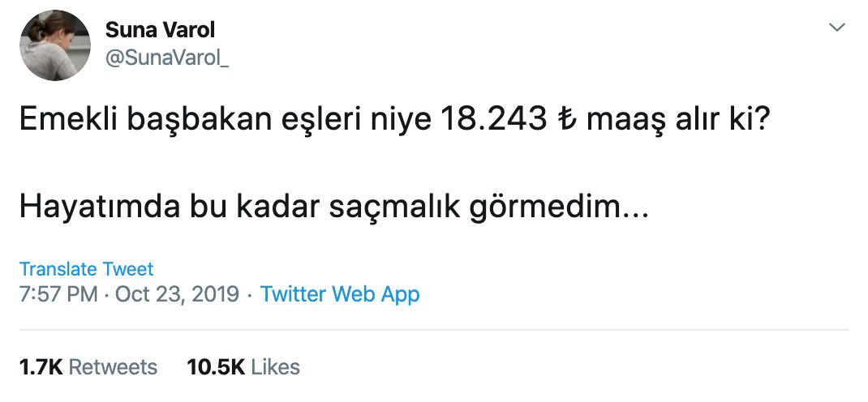The image size is (868, 402).
Task: Click the word 'görmedim...' ending the tweet
Action: coord(559,208)
